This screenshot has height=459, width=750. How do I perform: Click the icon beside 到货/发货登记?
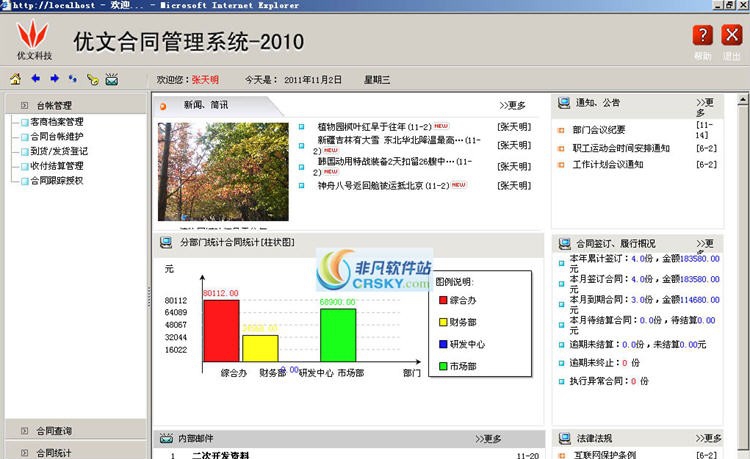point(24,152)
